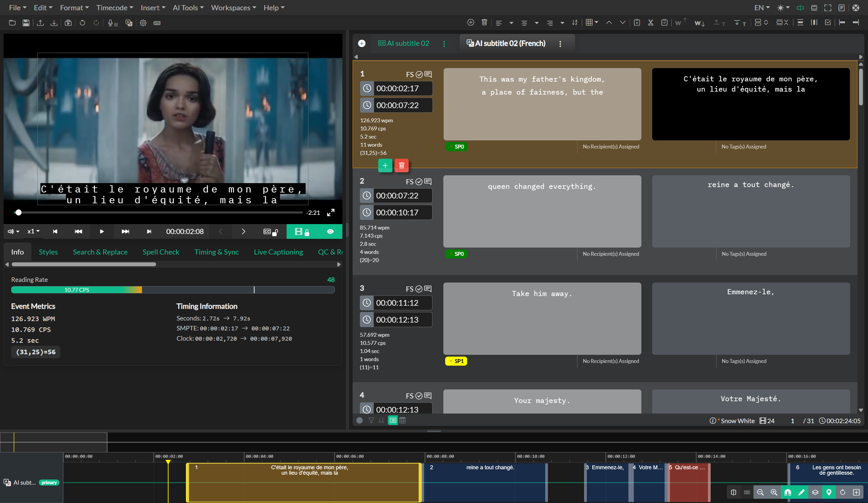This screenshot has height=503, width=868.
Task: Open project with the folder icon
Action: click(12, 23)
